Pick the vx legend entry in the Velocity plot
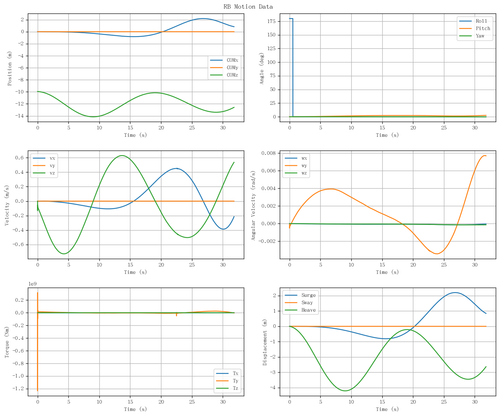 click(44, 158)
